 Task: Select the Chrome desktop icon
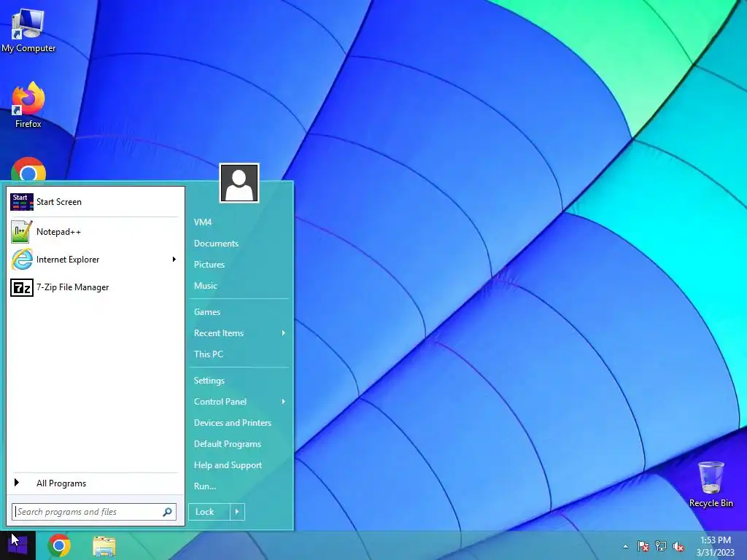(28, 169)
